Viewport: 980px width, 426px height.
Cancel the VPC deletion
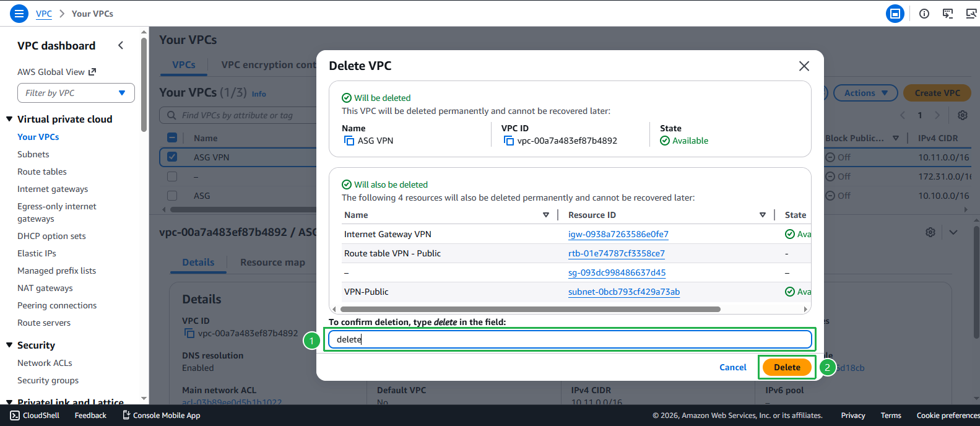click(733, 367)
